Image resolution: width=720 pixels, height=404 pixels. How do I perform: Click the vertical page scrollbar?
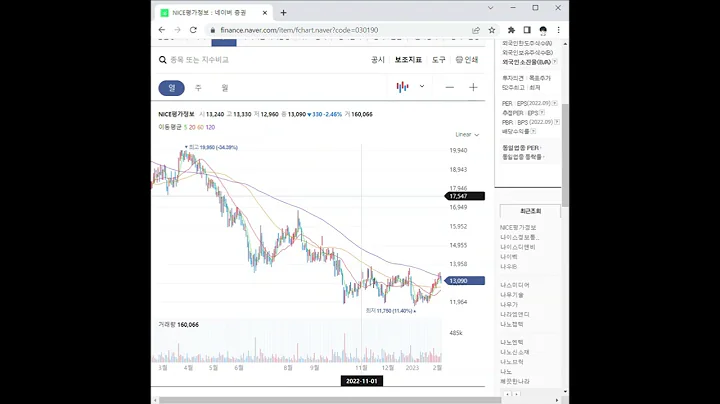coord(565,155)
